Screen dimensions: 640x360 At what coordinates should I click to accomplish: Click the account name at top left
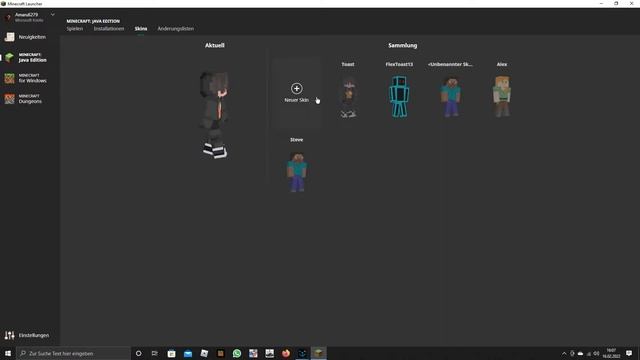[26, 15]
